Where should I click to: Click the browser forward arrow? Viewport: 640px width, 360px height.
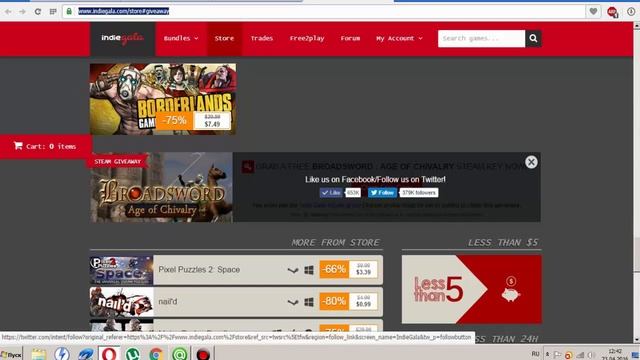(22, 12)
